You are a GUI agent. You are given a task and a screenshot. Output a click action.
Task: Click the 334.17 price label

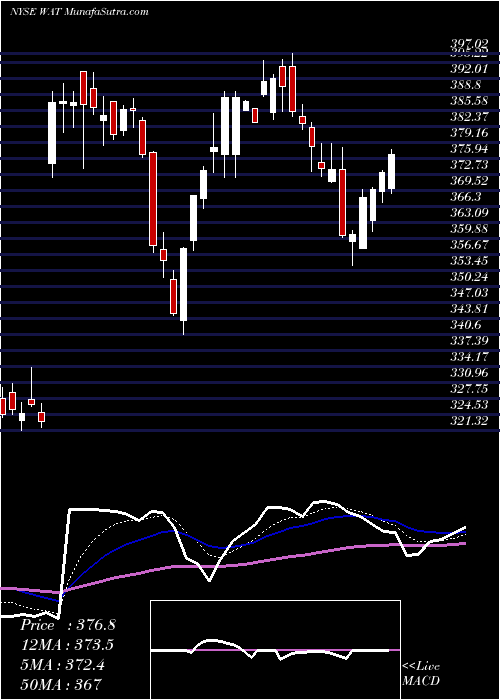pyautogui.click(x=467, y=358)
